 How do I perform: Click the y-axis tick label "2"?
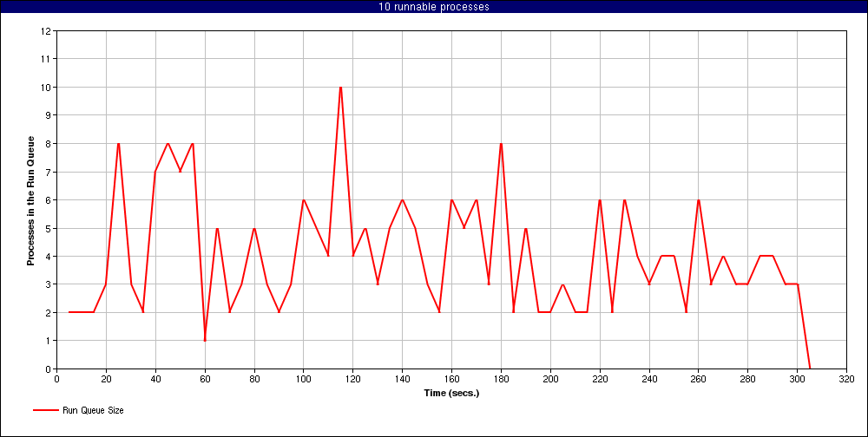[49, 312]
